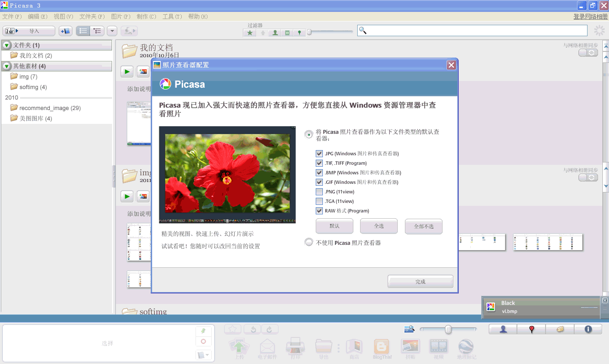Click the clear tray circle icon
609x364 pixels.
(203, 342)
